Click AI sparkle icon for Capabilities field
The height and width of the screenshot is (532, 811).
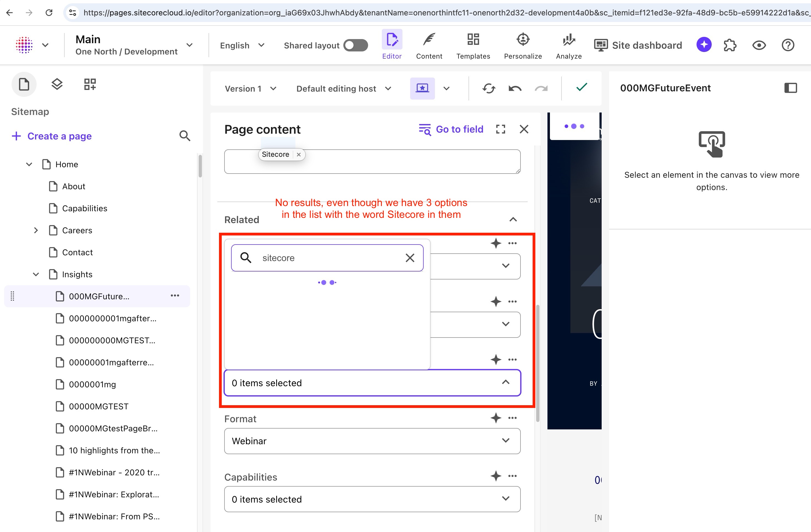point(496,476)
